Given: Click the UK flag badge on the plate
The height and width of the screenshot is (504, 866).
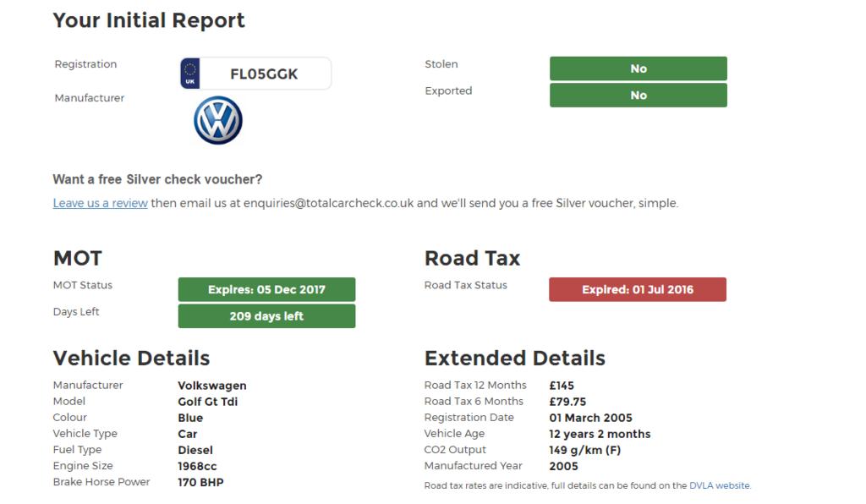Looking at the screenshot, I should click(190, 74).
